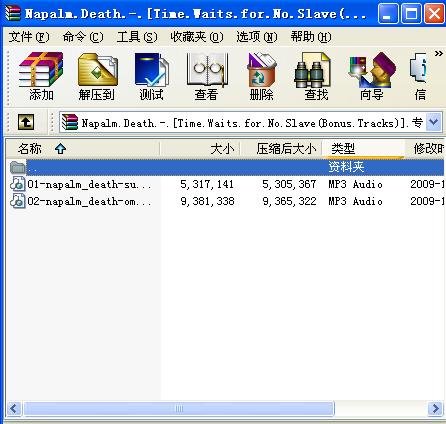Sort by 大小 column header
Screen dimensions: 446x424
tap(200, 149)
